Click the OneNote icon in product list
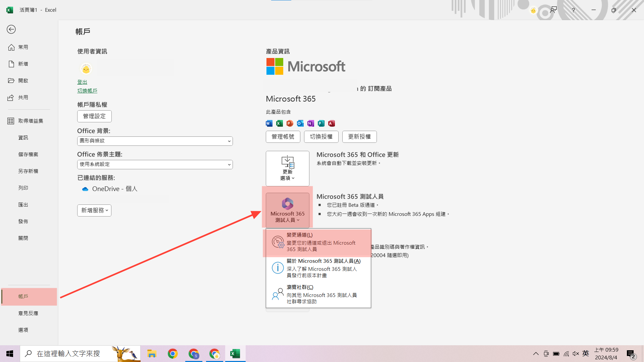This screenshot has width=644, height=362. click(x=311, y=123)
